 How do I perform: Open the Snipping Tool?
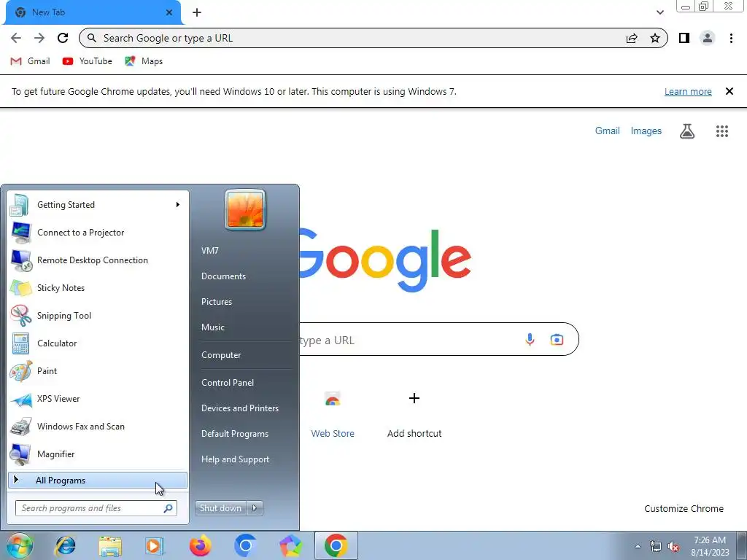coord(98,315)
